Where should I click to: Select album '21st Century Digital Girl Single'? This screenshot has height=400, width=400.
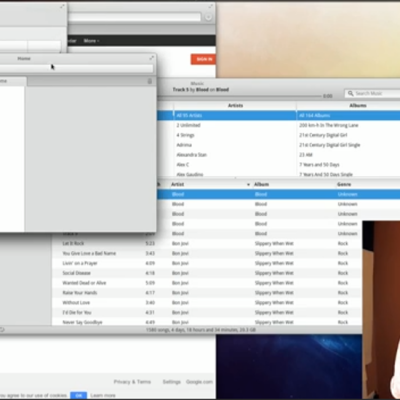point(349,145)
